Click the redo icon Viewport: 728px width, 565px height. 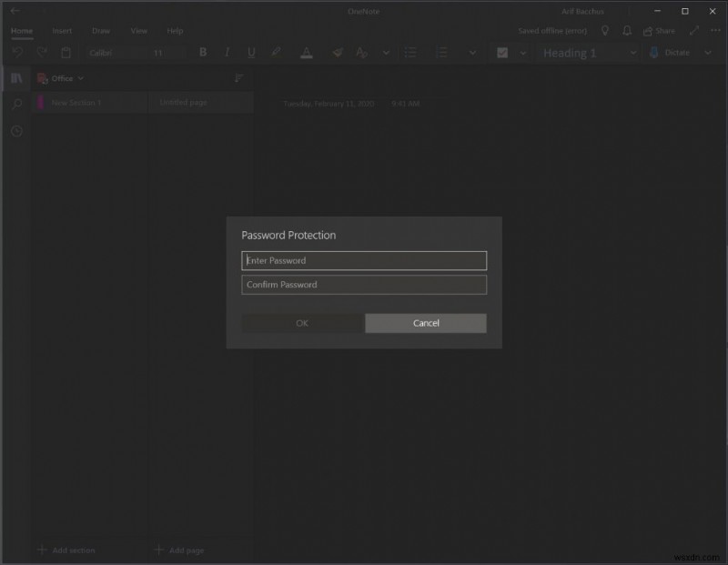point(42,52)
